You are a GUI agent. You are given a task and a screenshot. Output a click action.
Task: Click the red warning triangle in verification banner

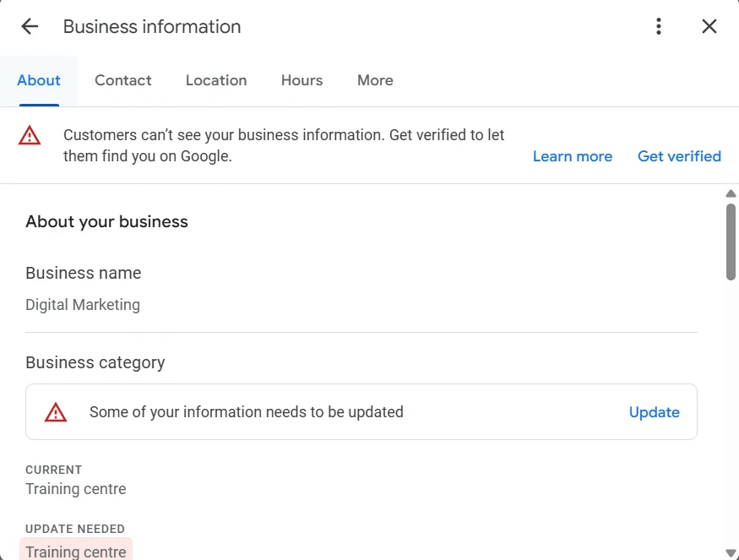[x=30, y=135]
